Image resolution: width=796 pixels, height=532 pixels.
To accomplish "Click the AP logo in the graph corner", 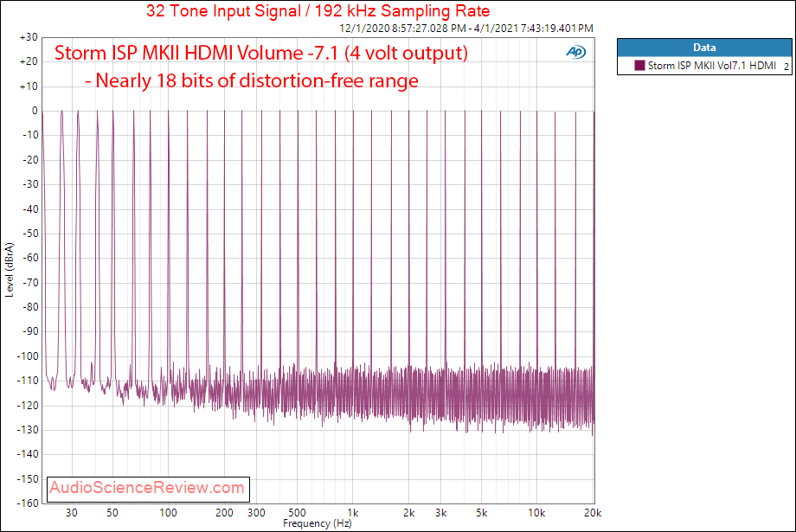I will pos(575,52).
